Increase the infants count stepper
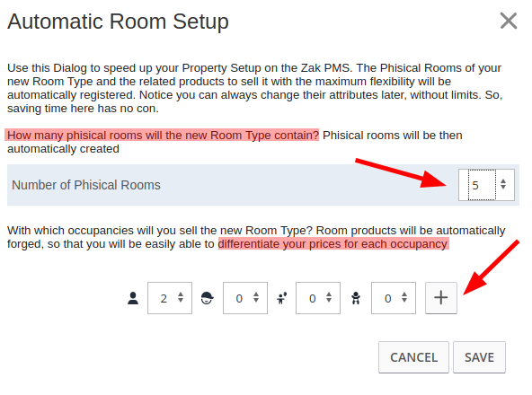This screenshot has width=532, height=395. pyautogui.click(x=404, y=294)
